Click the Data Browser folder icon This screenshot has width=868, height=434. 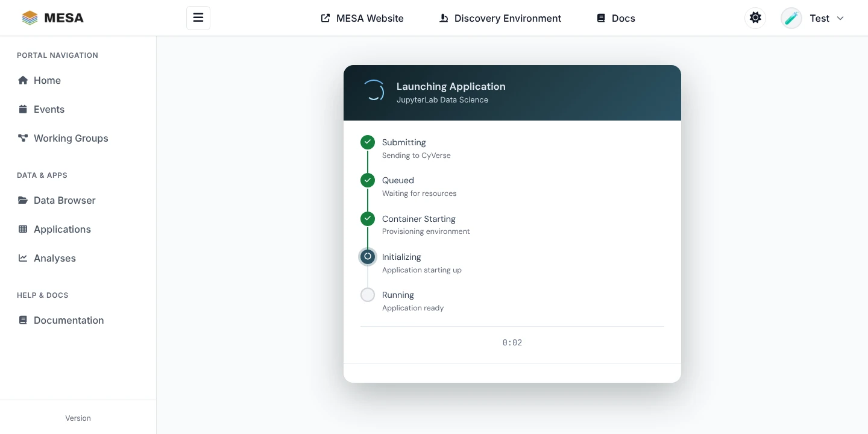tap(23, 200)
